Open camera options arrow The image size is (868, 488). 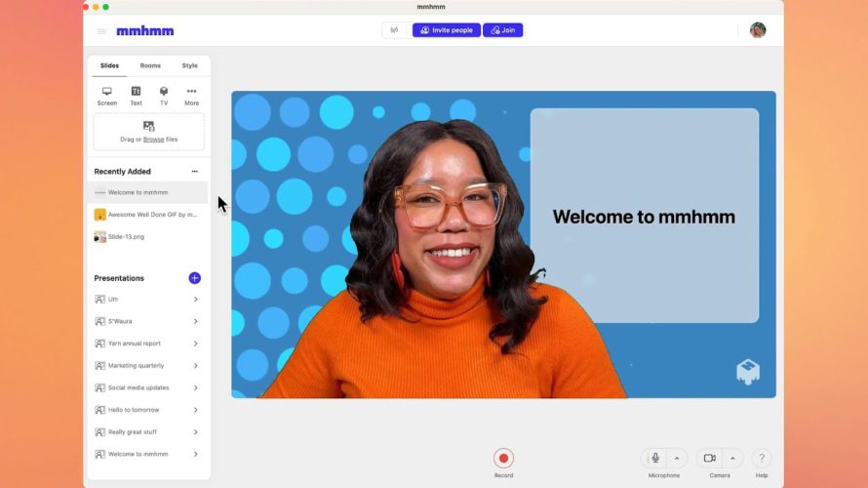(732, 458)
